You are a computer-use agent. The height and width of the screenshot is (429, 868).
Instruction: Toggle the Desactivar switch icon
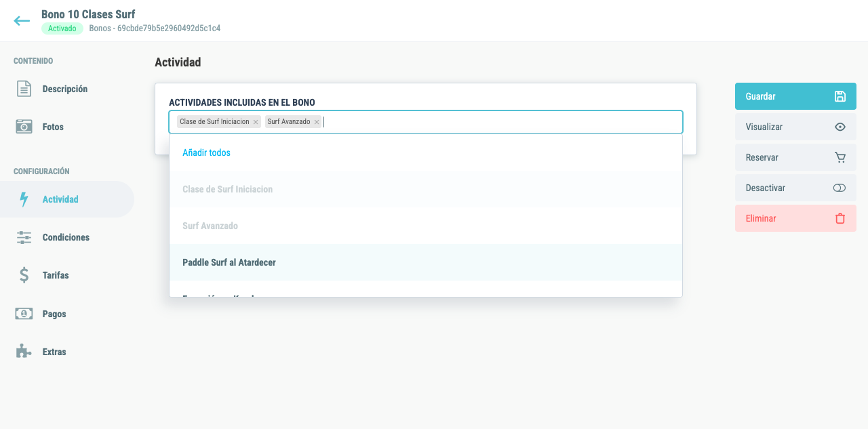[x=840, y=188]
